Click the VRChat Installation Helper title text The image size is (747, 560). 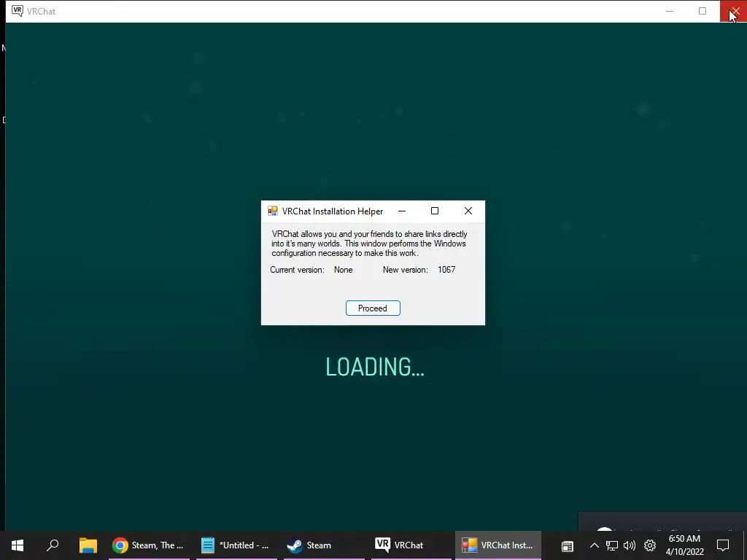click(x=333, y=211)
